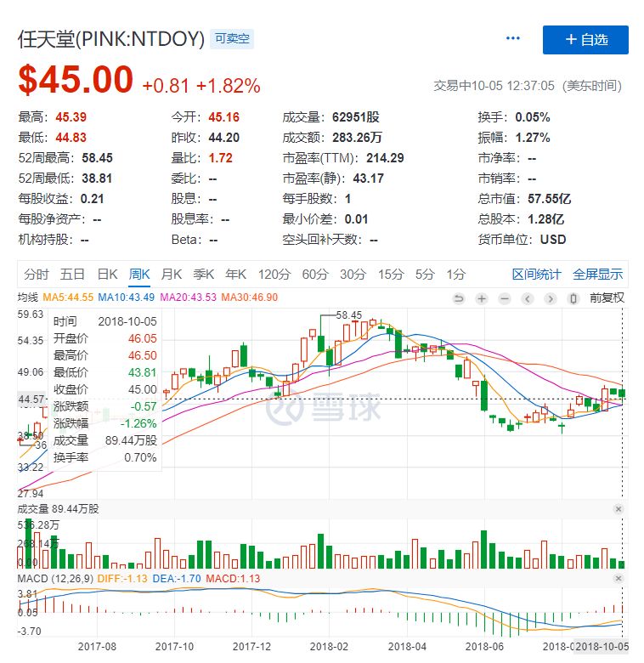This screenshot has width=644, height=663.
Task: Click the 可卖空 badge
Action: click(x=232, y=38)
